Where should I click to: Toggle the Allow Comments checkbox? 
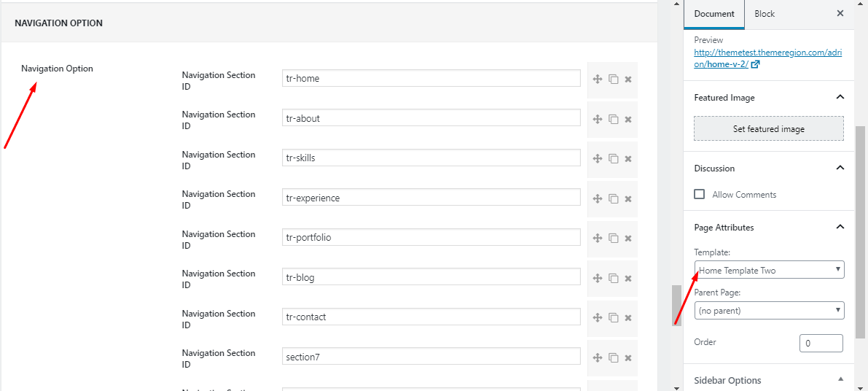pos(700,194)
